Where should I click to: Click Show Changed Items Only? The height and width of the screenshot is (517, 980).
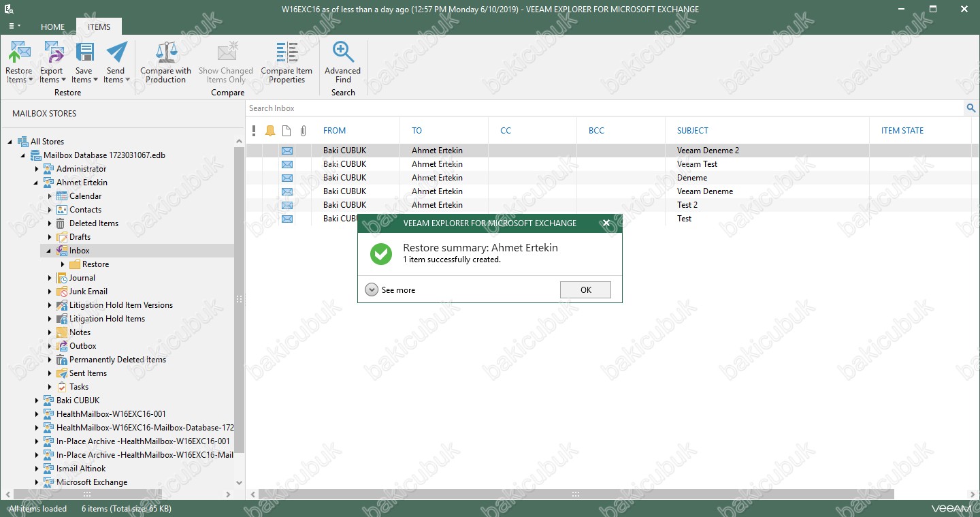tap(225, 63)
